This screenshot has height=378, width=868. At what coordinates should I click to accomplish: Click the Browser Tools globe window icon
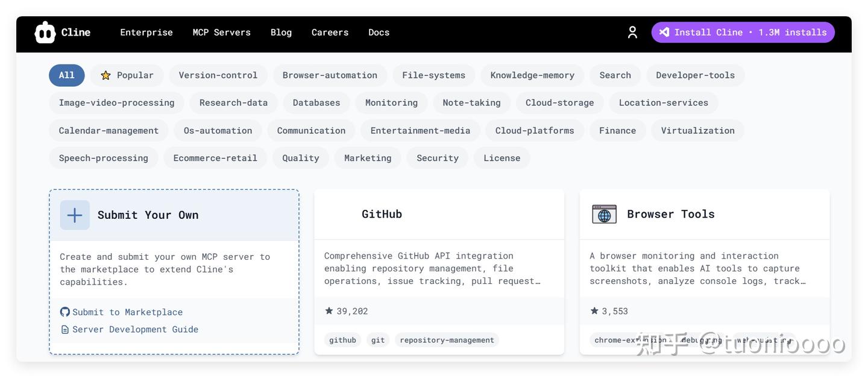[604, 214]
